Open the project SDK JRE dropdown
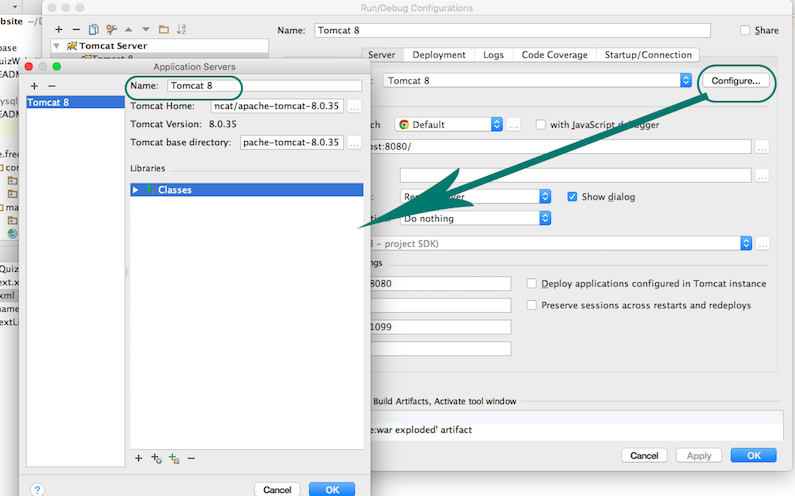 560,243
